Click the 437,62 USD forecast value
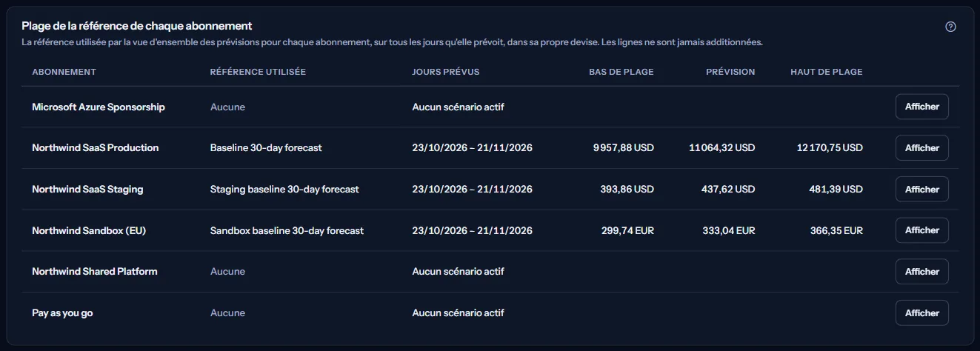The width and height of the screenshot is (980, 351). (x=728, y=189)
